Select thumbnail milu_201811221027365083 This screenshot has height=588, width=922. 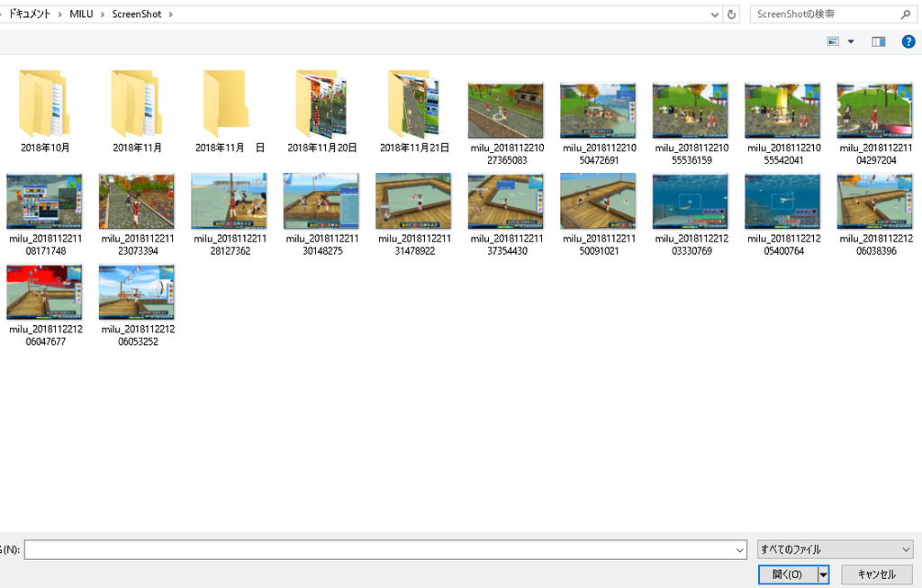tap(505, 112)
